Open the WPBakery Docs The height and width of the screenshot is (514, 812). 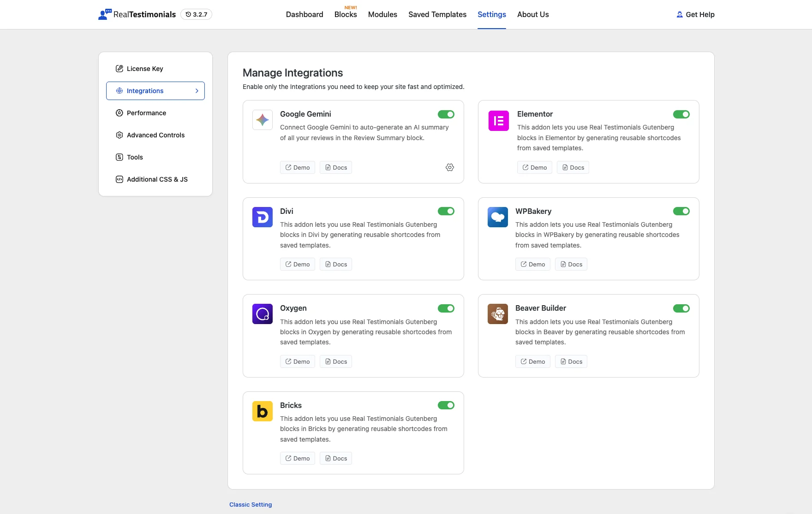point(571,264)
